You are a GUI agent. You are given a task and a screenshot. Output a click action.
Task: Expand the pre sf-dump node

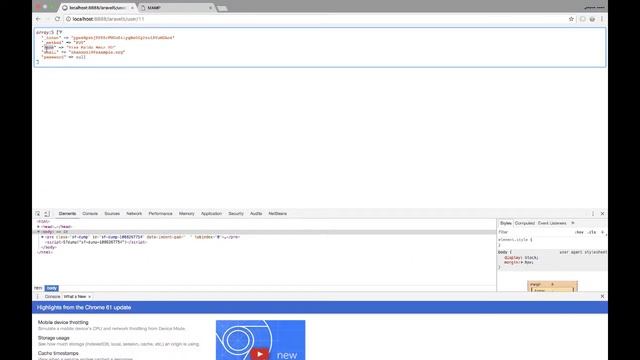tap(42, 237)
